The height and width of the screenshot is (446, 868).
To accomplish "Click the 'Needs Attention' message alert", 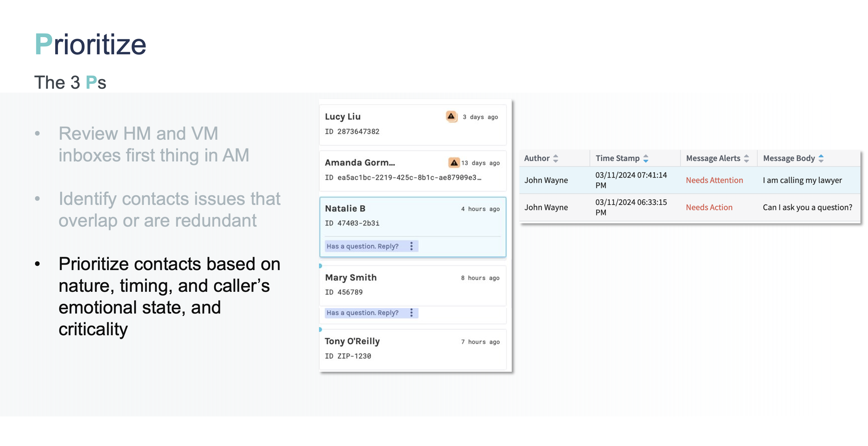I will point(714,180).
